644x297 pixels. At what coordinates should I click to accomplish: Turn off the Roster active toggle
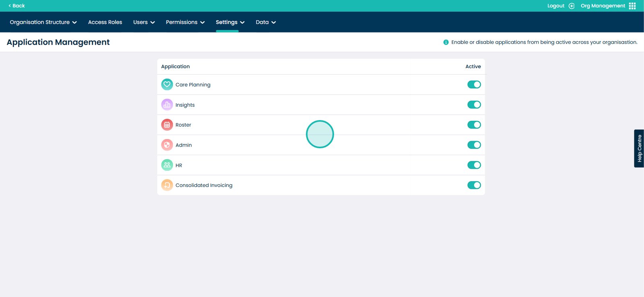pyautogui.click(x=474, y=125)
